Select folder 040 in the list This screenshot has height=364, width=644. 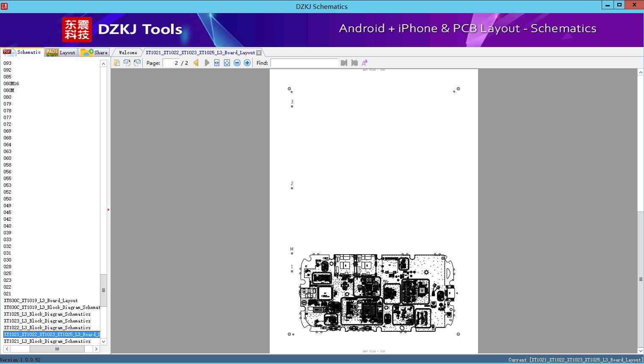click(8, 226)
